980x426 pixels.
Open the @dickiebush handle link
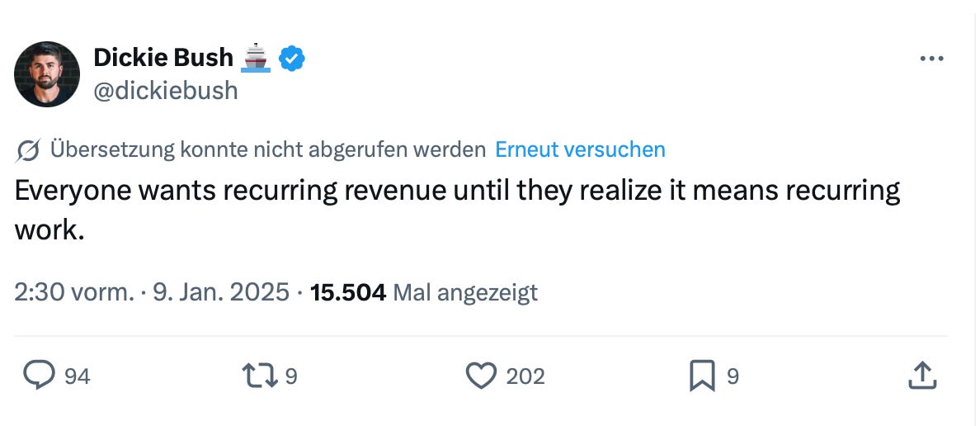(166, 91)
